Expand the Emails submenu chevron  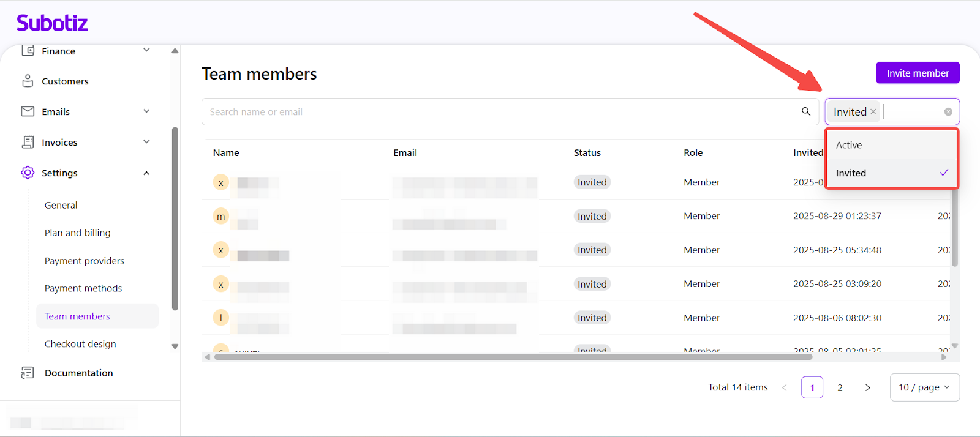pos(146,111)
